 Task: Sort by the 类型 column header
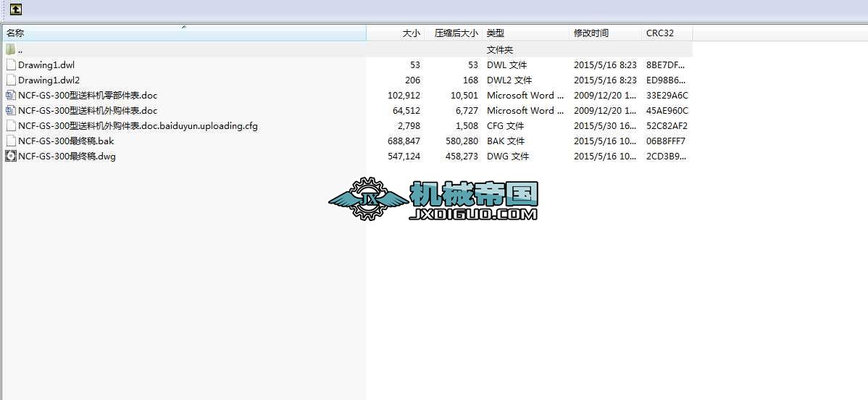pyautogui.click(x=526, y=33)
